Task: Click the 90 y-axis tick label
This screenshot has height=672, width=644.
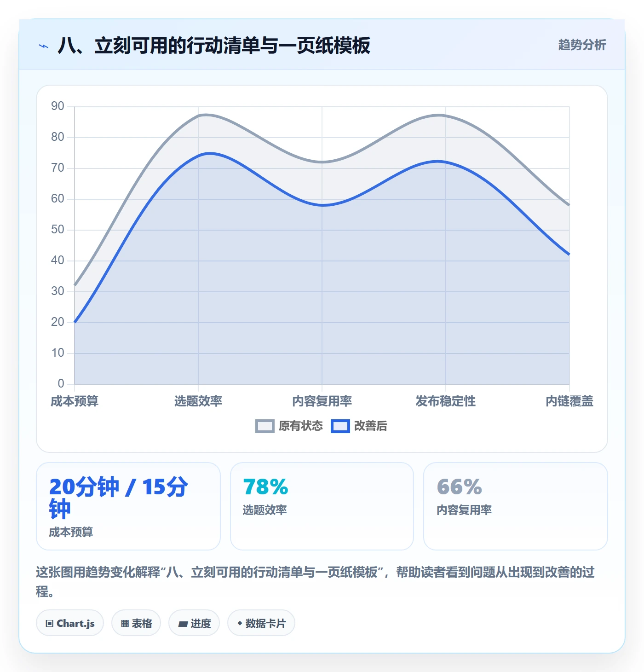Action: click(58, 106)
